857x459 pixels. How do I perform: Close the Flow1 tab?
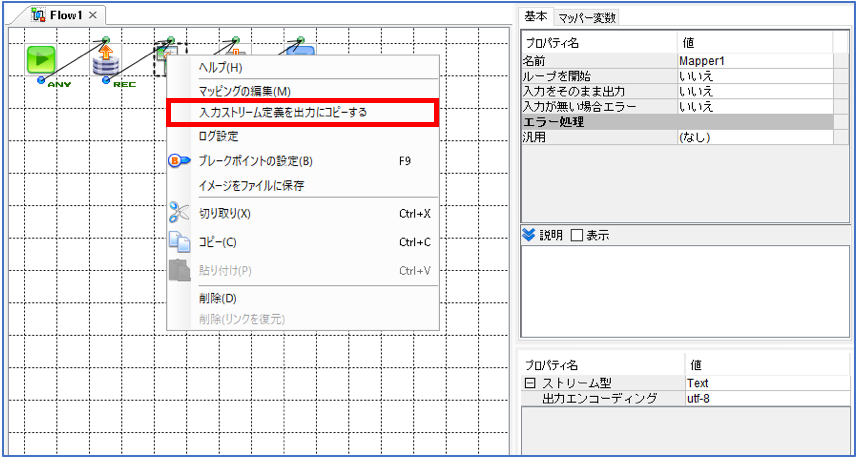[93, 15]
